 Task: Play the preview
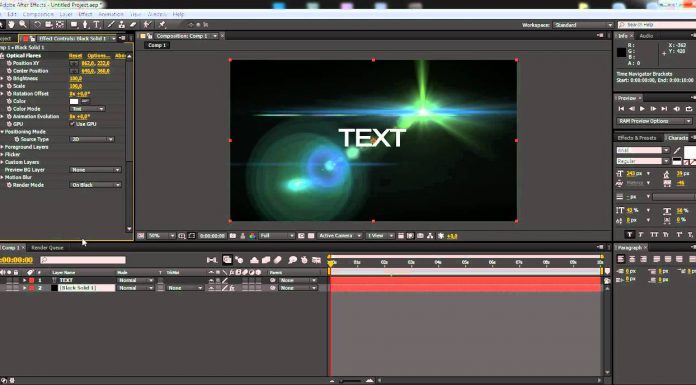642,109
